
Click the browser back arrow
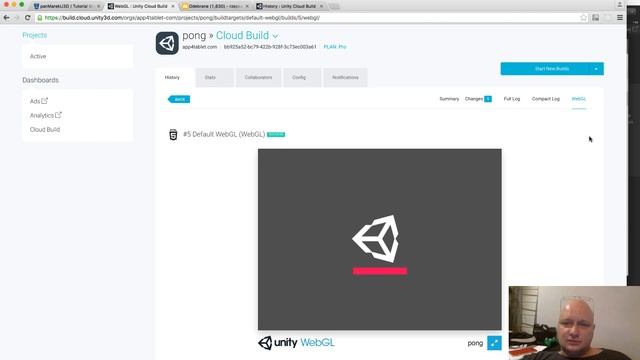pyautogui.click(x=6, y=18)
